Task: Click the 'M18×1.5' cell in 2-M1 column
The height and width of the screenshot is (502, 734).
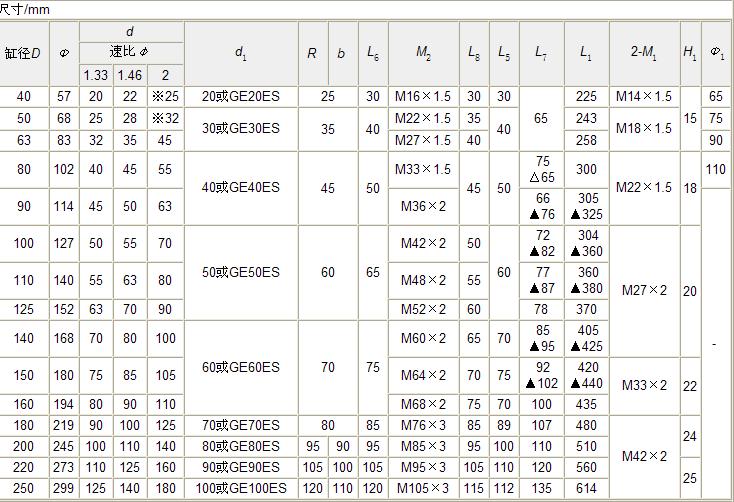Action: point(644,129)
